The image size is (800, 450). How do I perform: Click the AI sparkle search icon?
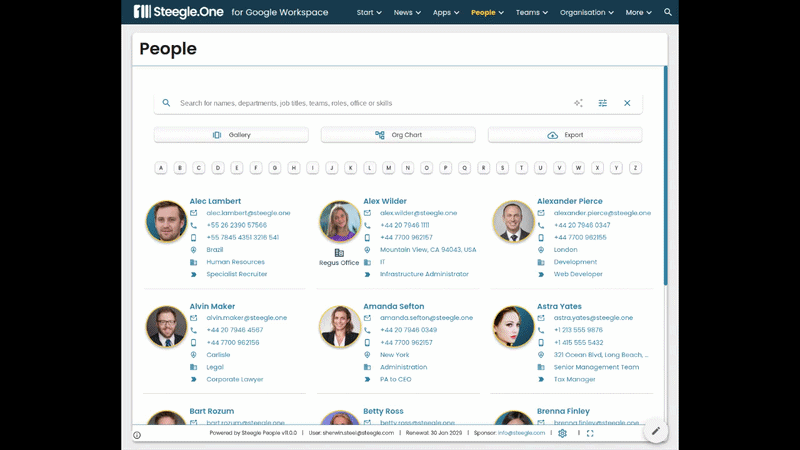578,103
